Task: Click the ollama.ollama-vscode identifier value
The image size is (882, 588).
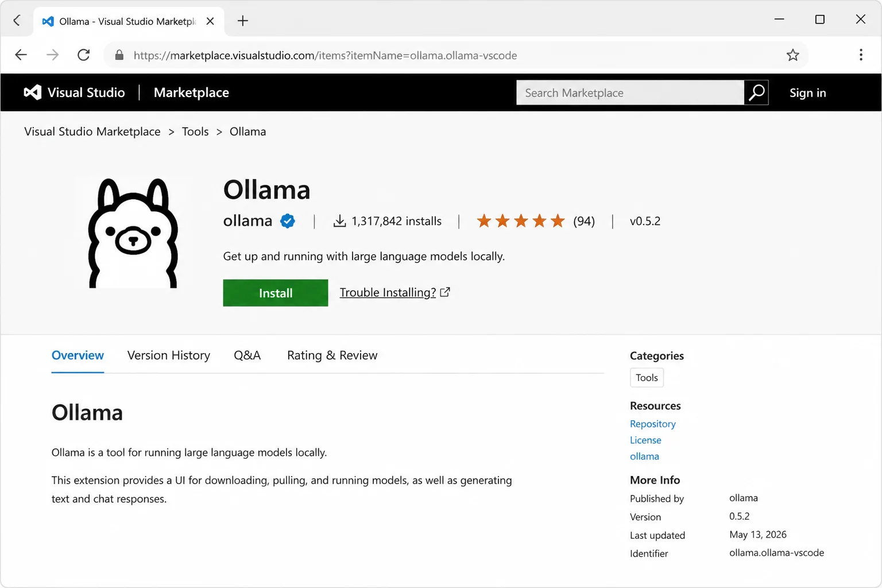Action: coord(776,552)
